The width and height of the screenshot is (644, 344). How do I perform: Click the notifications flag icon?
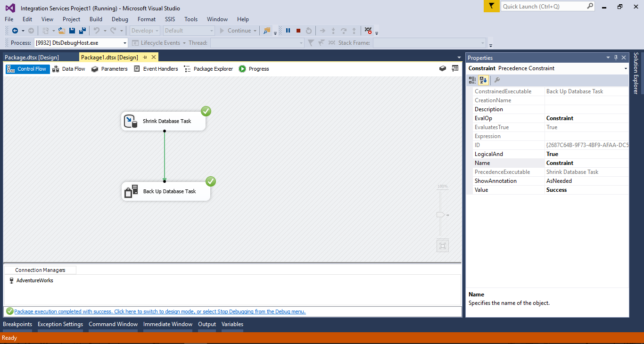[491, 6]
